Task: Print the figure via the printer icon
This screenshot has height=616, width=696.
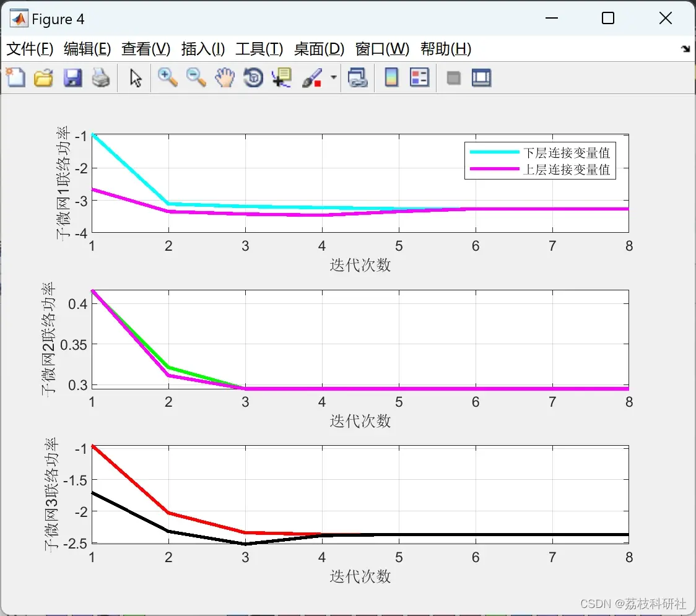Action: click(x=101, y=77)
